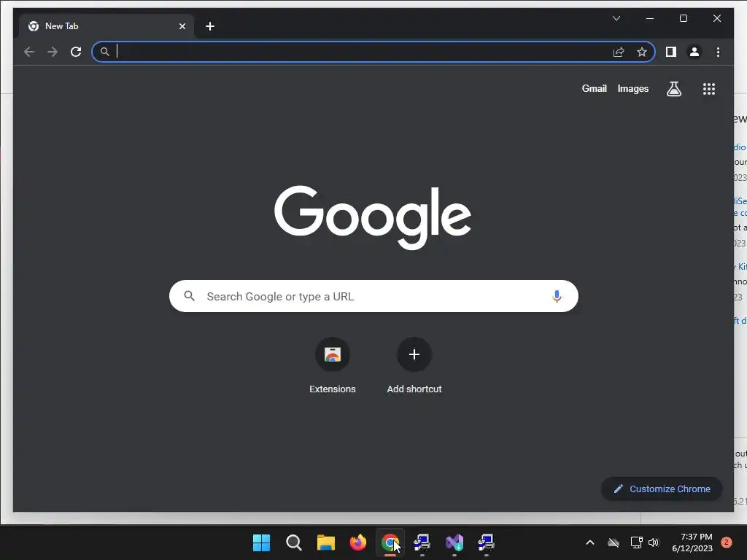Reload the current page
This screenshot has height=560, width=747.
click(x=76, y=52)
